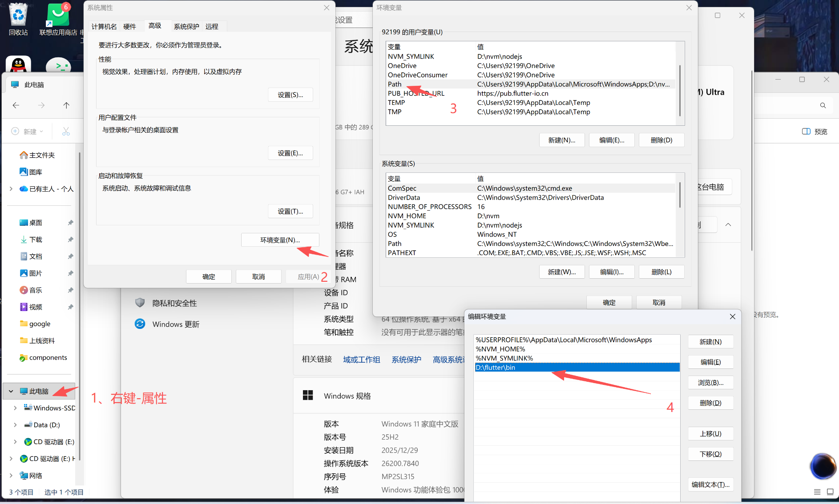The width and height of the screenshot is (839, 504).
Task: Open Windows 更新 in Settings
Action: (167, 324)
